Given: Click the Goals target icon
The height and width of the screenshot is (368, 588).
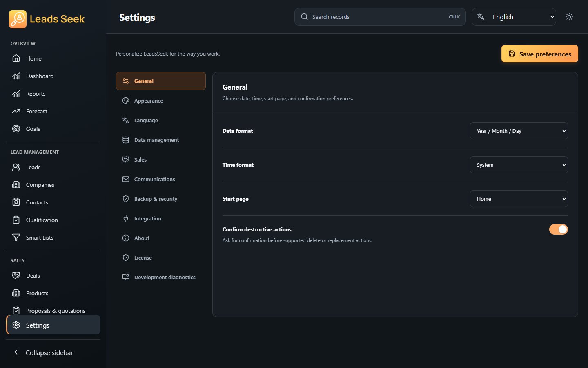Looking at the screenshot, I should 16,129.
